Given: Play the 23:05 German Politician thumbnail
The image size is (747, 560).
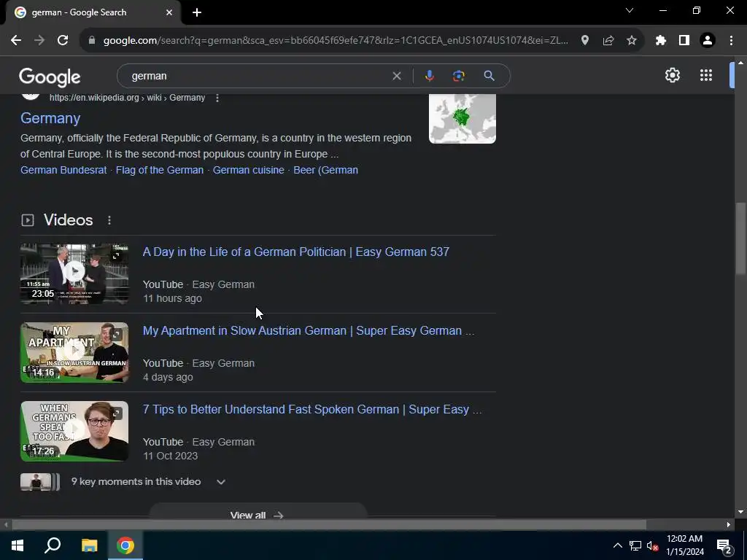Looking at the screenshot, I should (74, 273).
